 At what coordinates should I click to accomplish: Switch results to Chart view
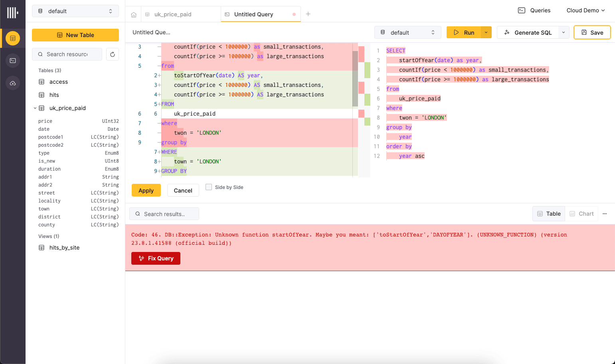pyautogui.click(x=581, y=214)
